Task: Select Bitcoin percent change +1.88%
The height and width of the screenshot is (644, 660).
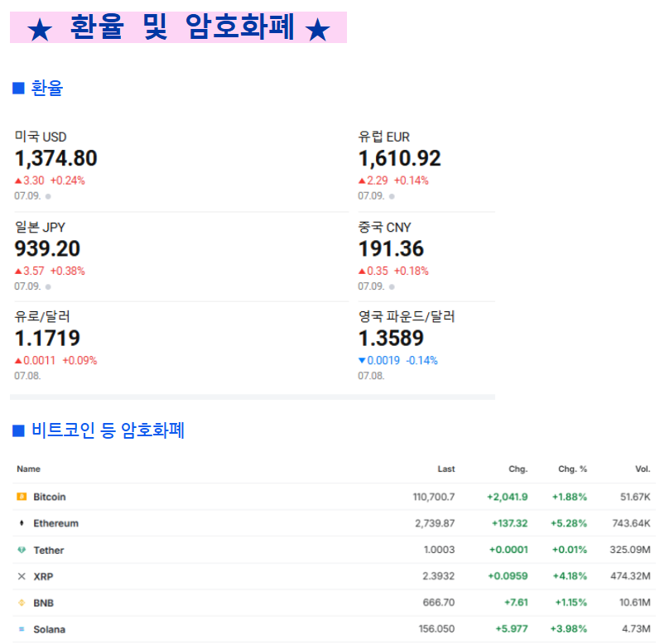Action: click(x=570, y=497)
